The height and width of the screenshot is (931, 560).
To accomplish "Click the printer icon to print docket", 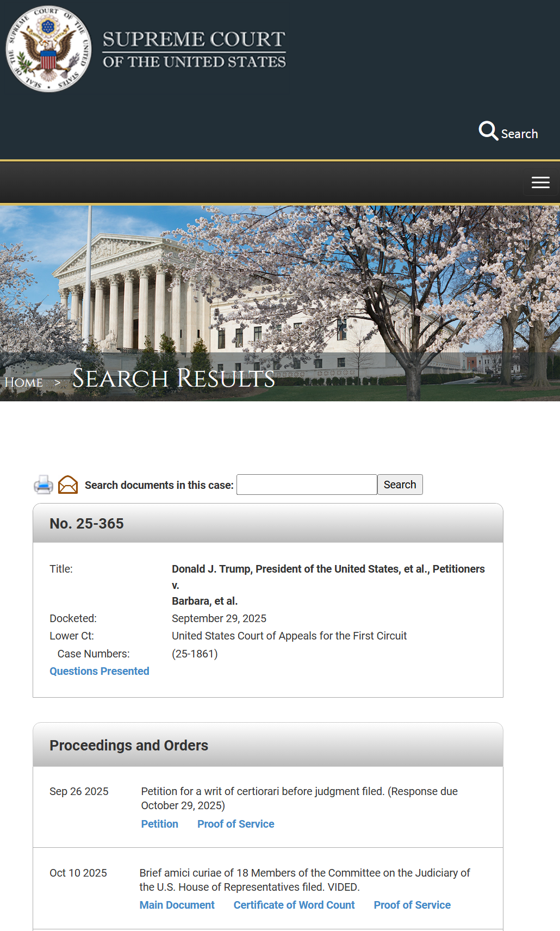I will 43,485.
